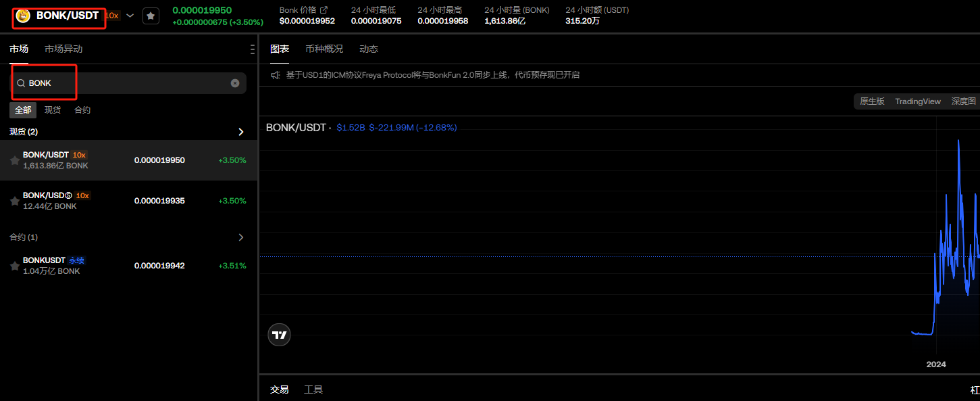The image size is (980, 401).
Task: Open the BONK/USDT pair selector dropdown arrow
Action: [x=130, y=16]
